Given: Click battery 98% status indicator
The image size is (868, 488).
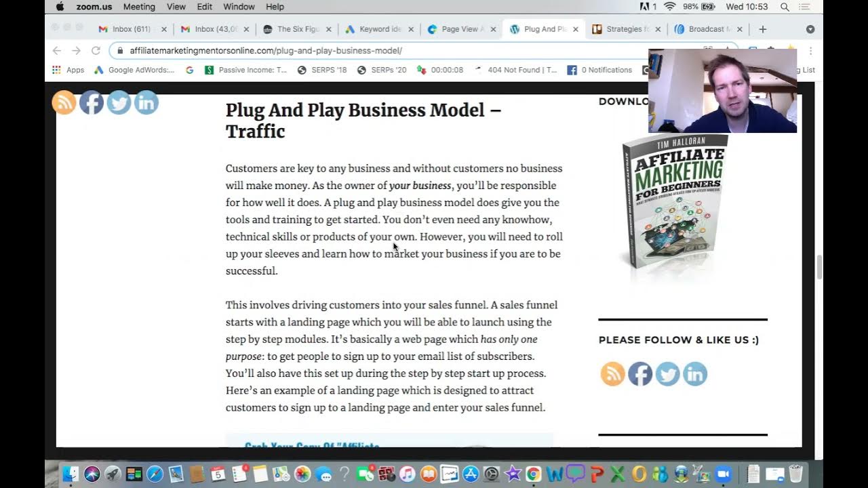Looking at the screenshot, I should 699,7.
